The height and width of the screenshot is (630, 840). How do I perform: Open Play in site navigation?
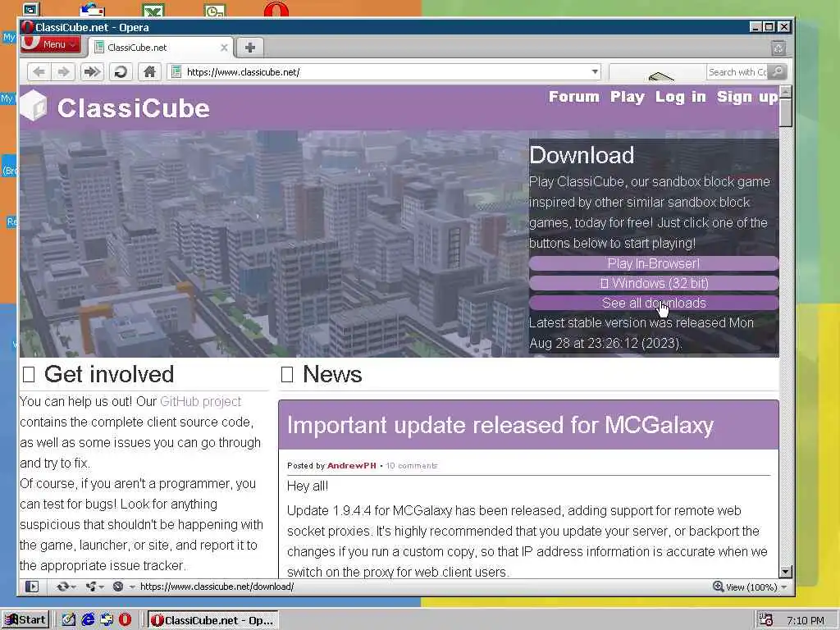tap(628, 97)
